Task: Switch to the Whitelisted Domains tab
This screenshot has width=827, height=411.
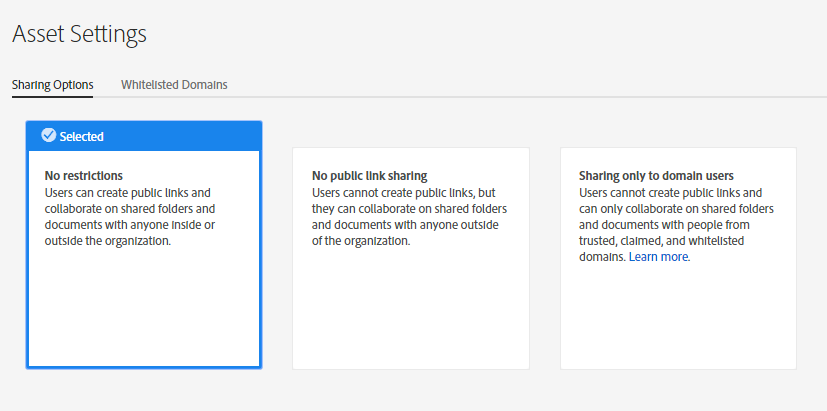Action: click(x=174, y=85)
